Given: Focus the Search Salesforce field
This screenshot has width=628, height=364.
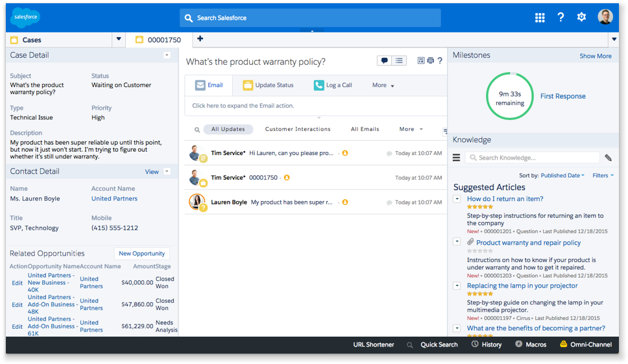Looking at the screenshot, I should click(310, 18).
